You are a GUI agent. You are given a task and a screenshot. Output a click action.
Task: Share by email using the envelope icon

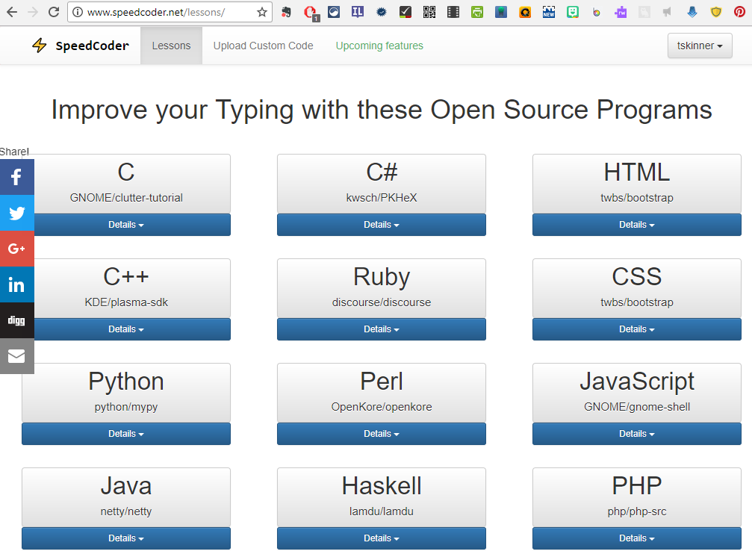[x=16, y=356]
